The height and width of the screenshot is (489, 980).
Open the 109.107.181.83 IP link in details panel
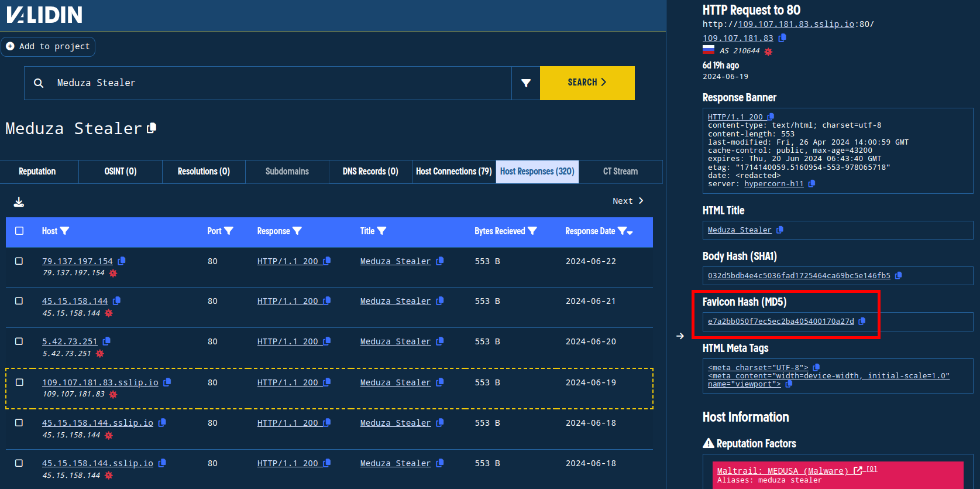pyautogui.click(x=738, y=38)
